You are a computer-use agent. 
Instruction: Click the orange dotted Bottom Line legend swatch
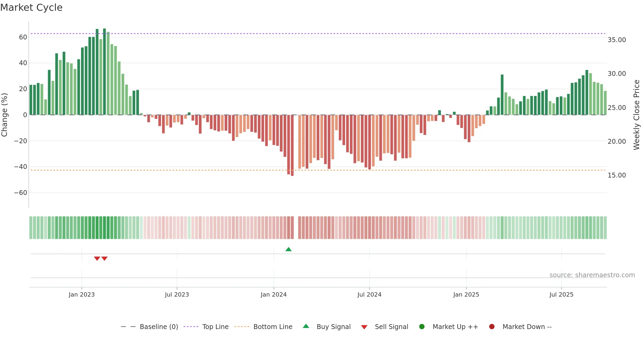click(x=242, y=327)
